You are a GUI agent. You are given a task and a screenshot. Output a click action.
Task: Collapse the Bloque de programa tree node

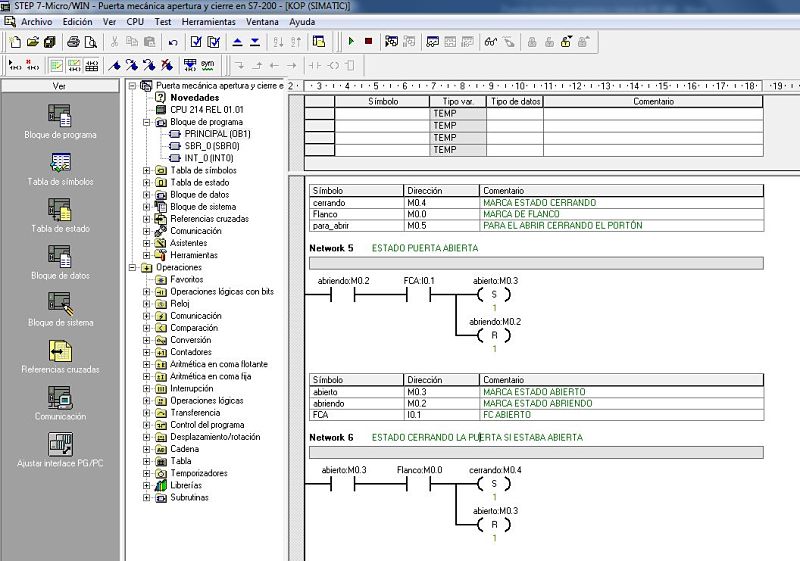tap(147, 122)
